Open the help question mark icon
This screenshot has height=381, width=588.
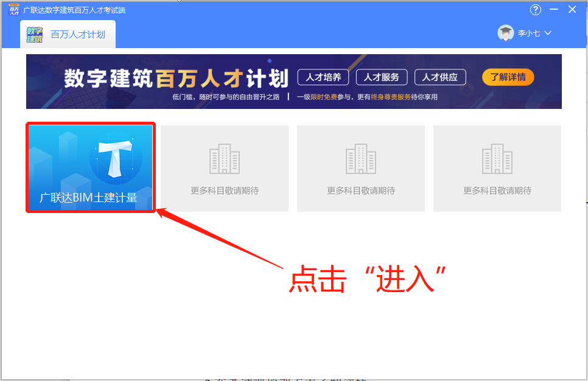[536, 10]
